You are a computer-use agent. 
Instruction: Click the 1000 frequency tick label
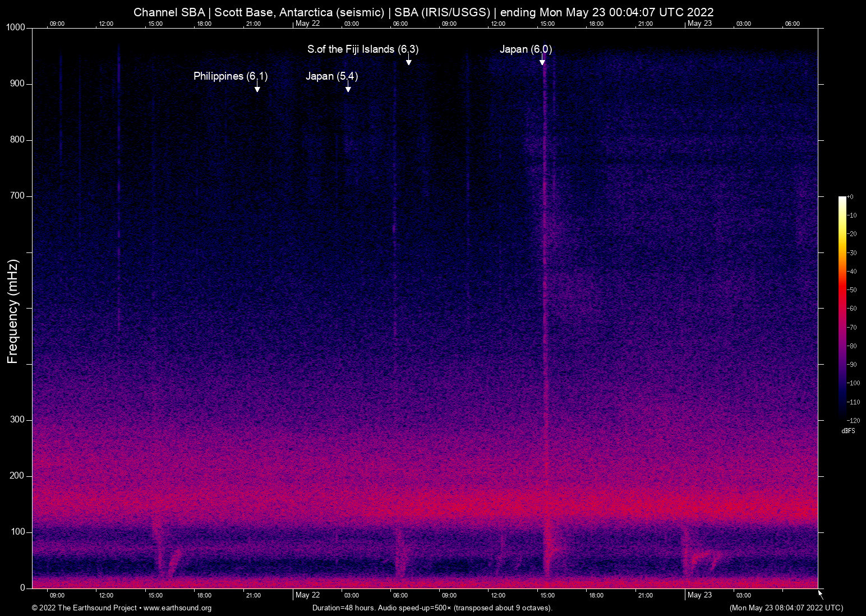[17, 27]
